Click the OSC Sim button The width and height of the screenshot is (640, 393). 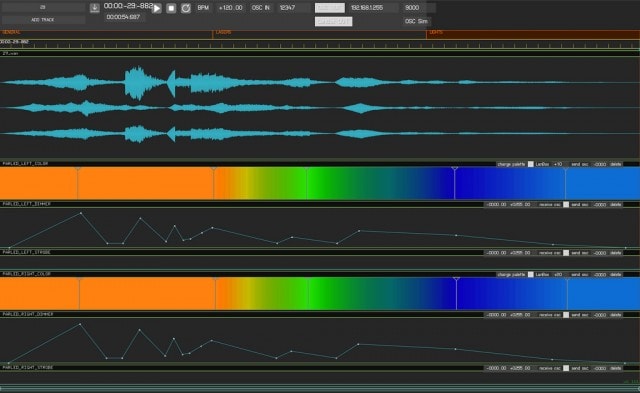click(416, 21)
